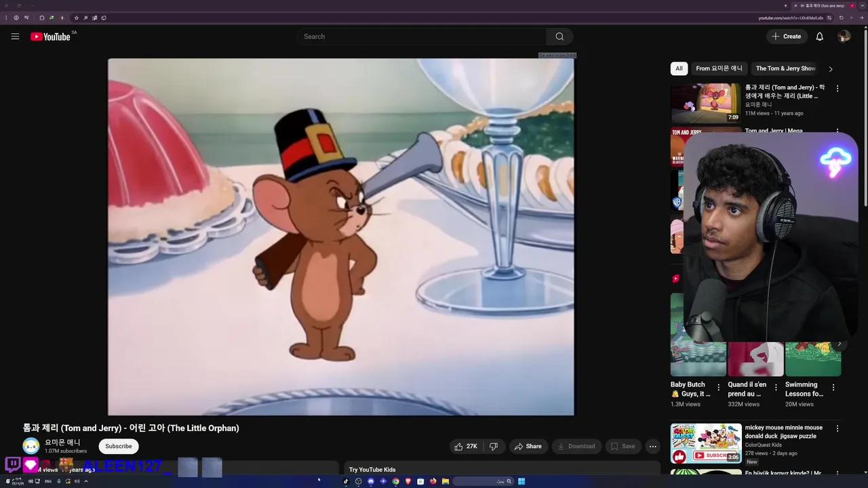Screen dimensions: 868x488
Task: Dislike the video with thumbs down
Action: tap(494, 446)
